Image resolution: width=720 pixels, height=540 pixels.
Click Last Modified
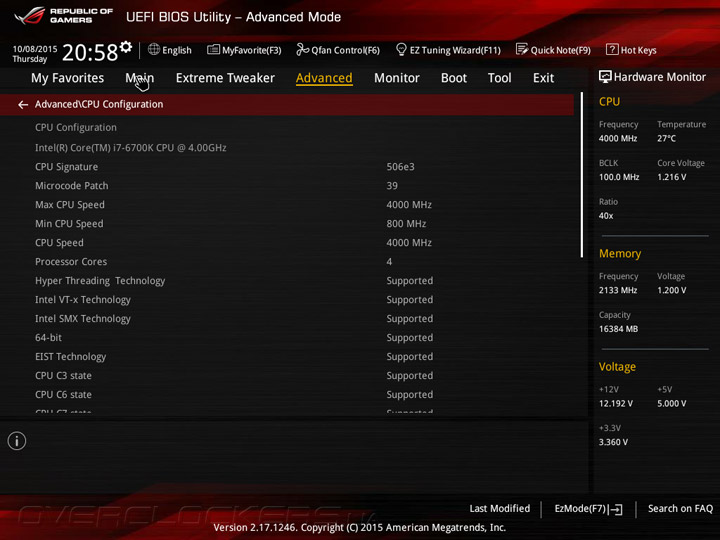(x=500, y=508)
